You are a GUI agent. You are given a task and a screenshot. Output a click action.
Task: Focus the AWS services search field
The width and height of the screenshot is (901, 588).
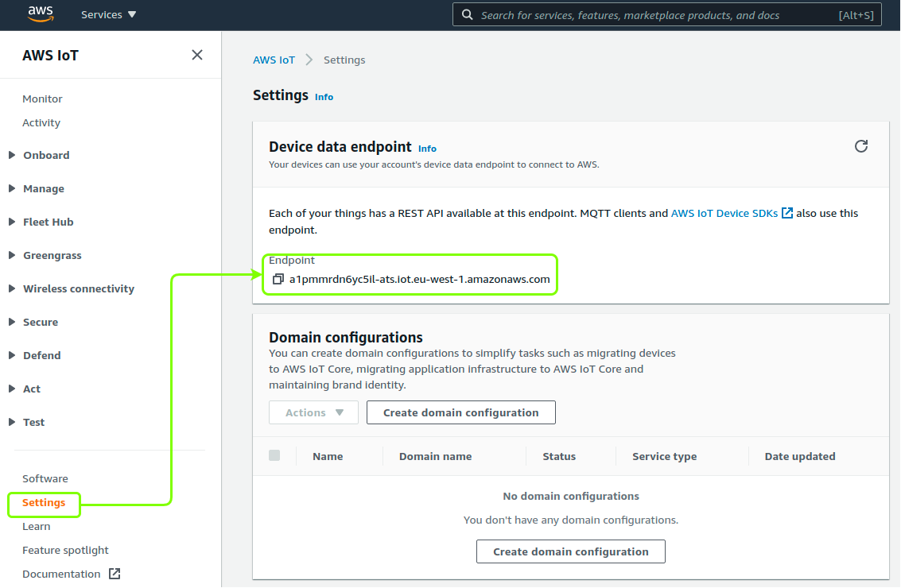pos(667,15)
